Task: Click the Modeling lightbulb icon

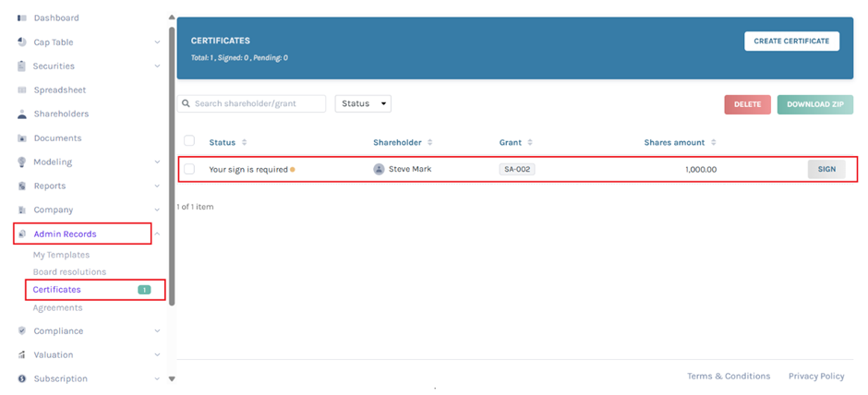Action: pyautogui.click(x=22, y=162)
